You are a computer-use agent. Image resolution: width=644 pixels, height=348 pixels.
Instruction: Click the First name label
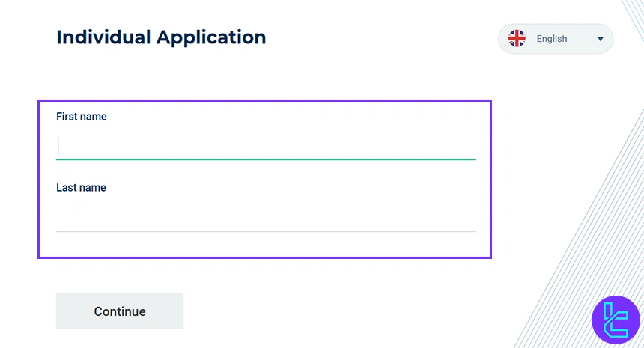pyautogui.click(x=82, y=117)
